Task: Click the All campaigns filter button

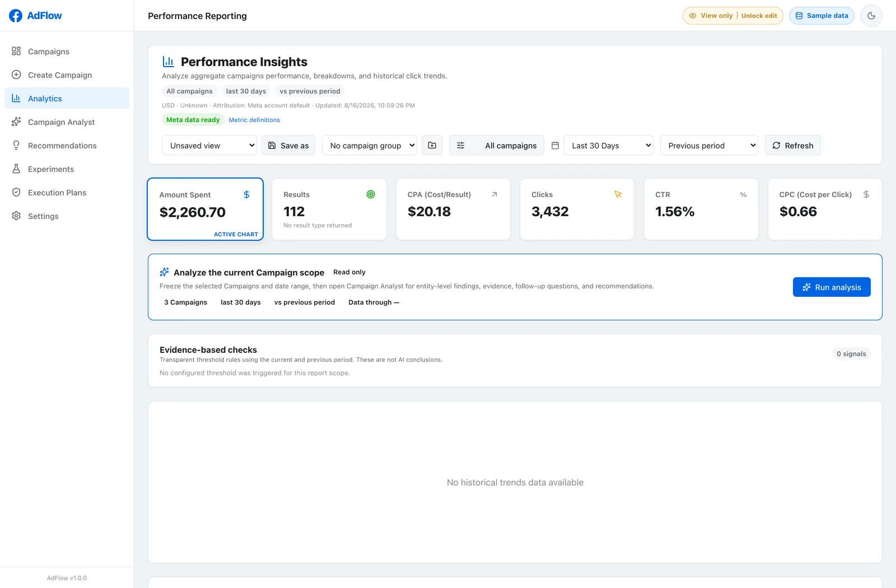Action: pyautogui.click(x=497, y=145)
